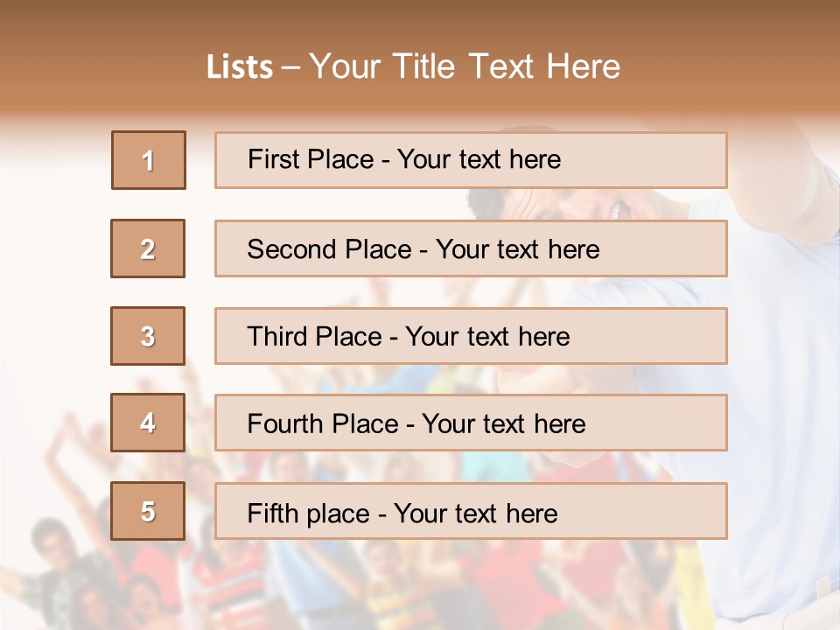
Task: Select the 'Third Place' text bar
Action: (x=471, y=336)
